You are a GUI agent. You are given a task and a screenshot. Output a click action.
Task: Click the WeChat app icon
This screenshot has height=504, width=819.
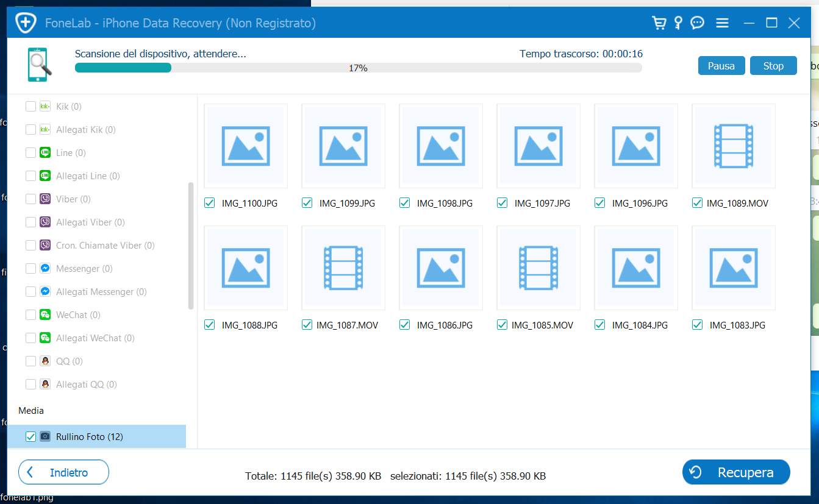pos(45,315)
